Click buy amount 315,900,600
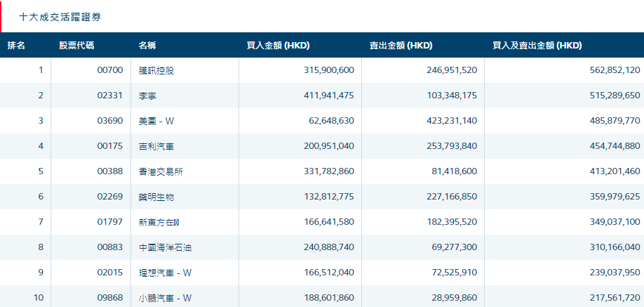The image size is (644, 307). [329, 70]
